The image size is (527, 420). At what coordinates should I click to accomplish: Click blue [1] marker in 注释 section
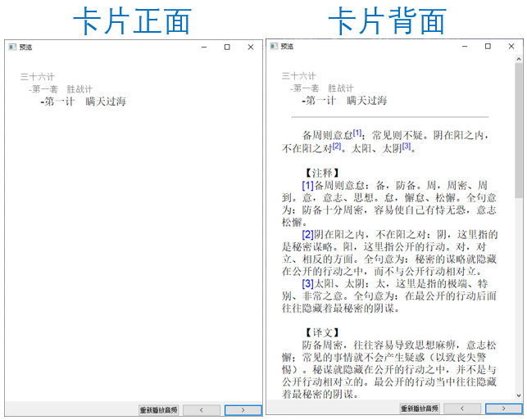pyautogui.click(x=307, y=185)
